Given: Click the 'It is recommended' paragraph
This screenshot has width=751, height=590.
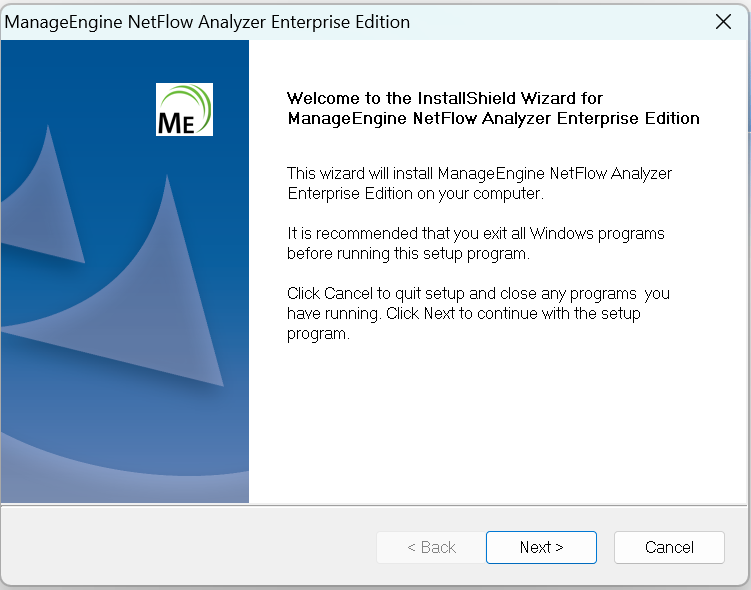Looking at the screenshot, I should click(476, 243).
